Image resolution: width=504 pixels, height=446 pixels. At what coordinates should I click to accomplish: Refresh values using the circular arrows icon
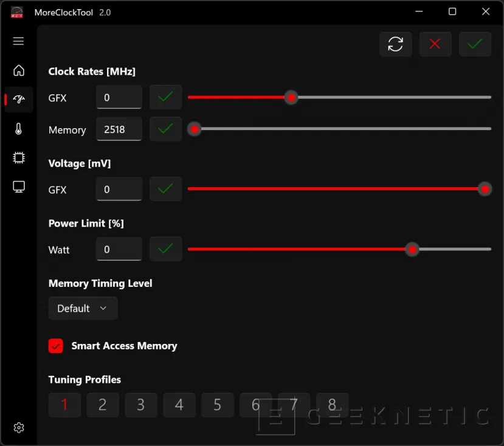tap(396, 44)
